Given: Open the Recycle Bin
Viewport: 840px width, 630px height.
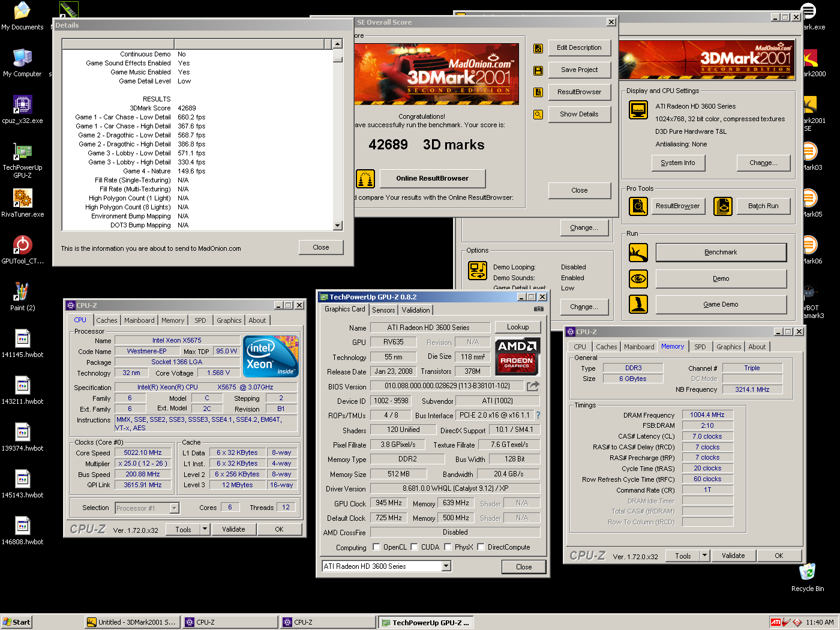Looking at the screenshot, I should point(808,577).
